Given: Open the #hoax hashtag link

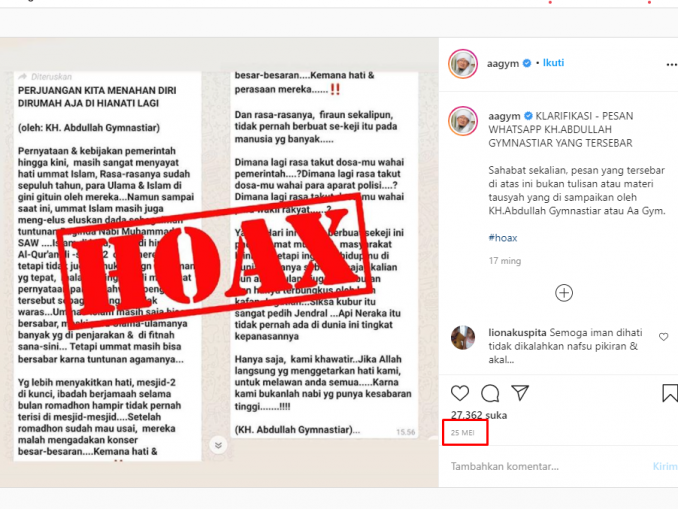Looking at the screenshot, I should 503,237.
